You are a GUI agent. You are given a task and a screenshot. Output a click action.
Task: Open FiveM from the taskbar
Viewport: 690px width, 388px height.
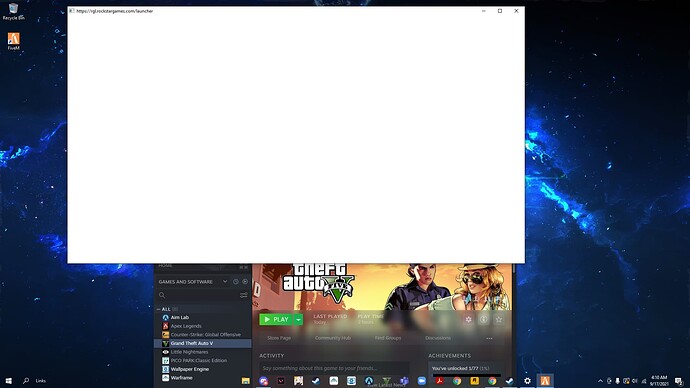(545, 381)
